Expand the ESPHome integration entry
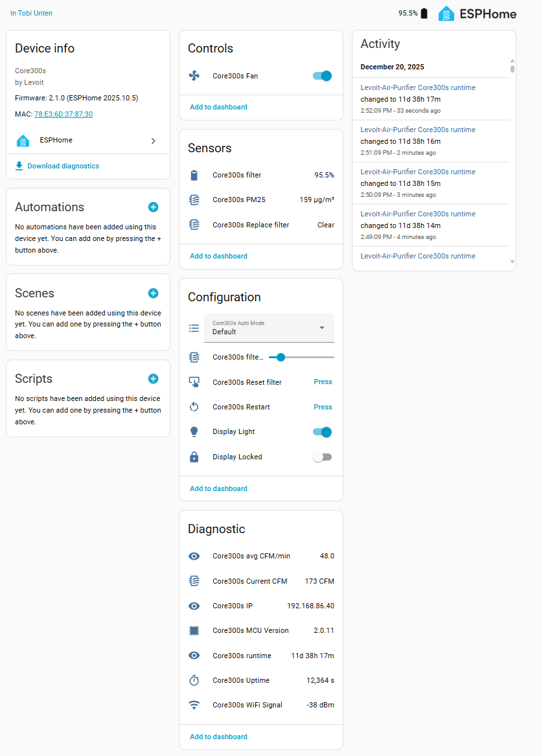The image size is (541, 756). pyautogui.click(x=153, y=141)
